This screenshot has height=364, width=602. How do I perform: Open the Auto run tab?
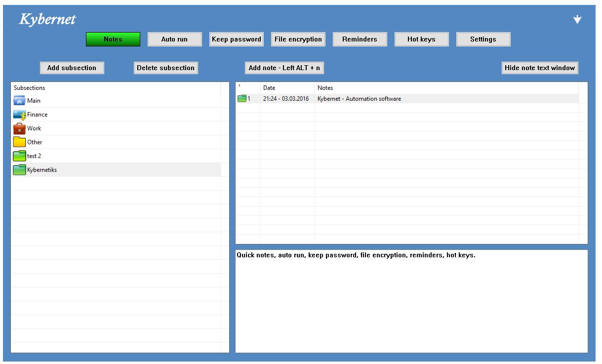(x=174, y=40)
